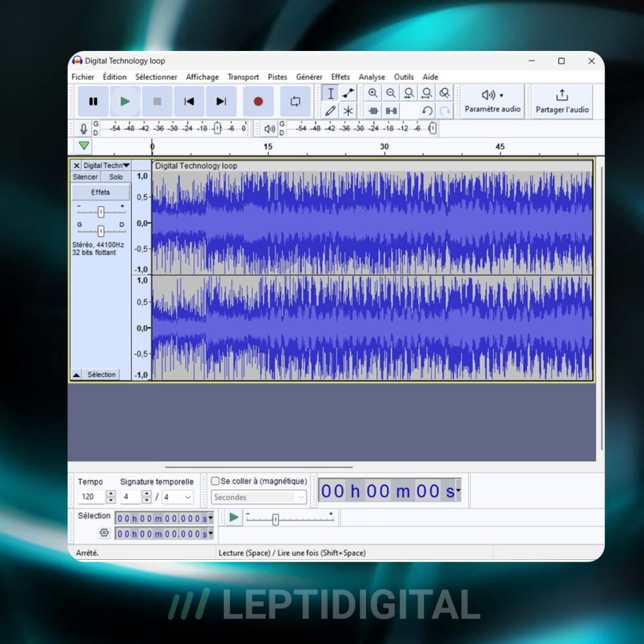Close the Digital Technology loop track

coord(76,165)
